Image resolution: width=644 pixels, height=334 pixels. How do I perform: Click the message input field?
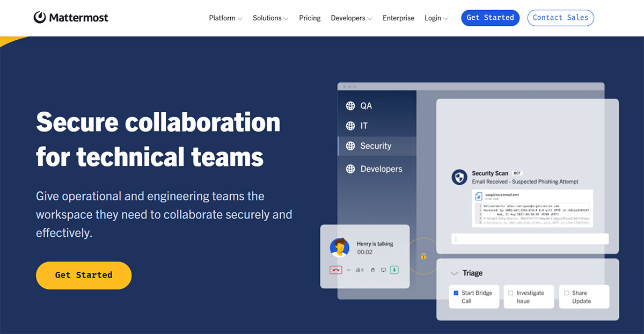tap(530, 239)
